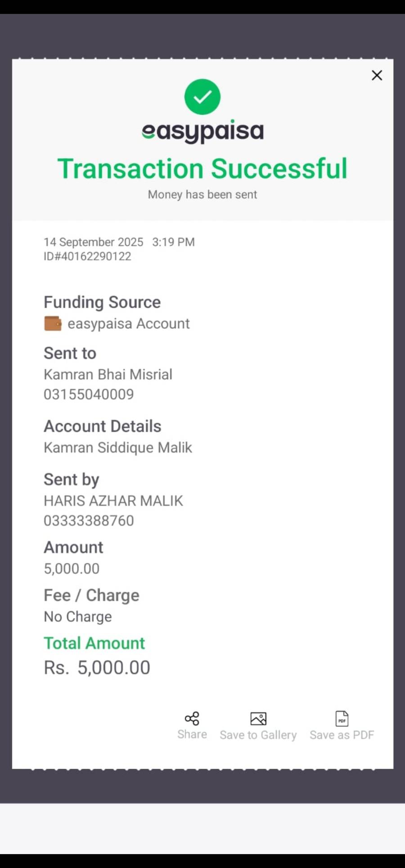Click the Save to Gallery picture icon
This screenshot has width=405, height=868.
[x=258, y=719]
